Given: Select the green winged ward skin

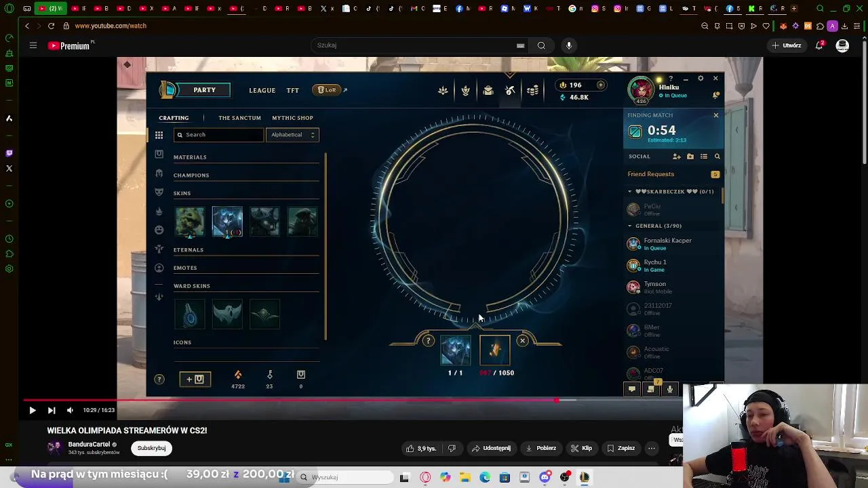Looking at the screenshot, I should tap(264, 314).
